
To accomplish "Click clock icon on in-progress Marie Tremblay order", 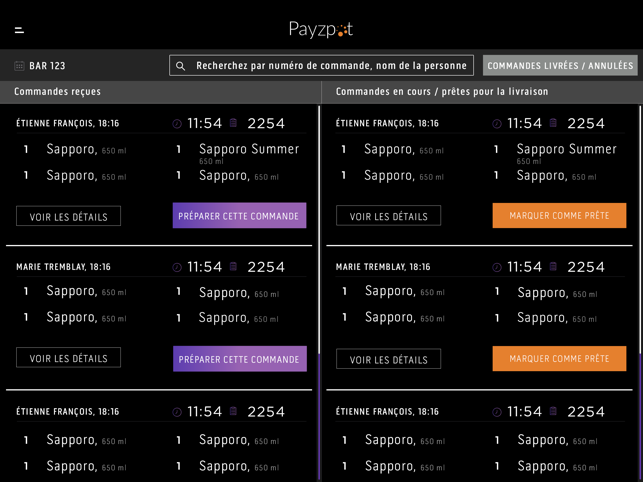I will click(x=497, y=267).
